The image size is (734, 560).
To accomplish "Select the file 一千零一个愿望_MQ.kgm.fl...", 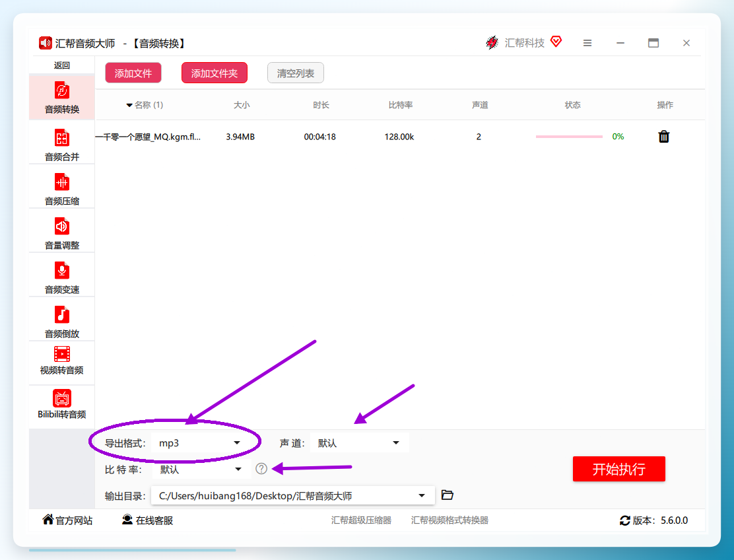I will pyautogui.click(x=148, y=137).
